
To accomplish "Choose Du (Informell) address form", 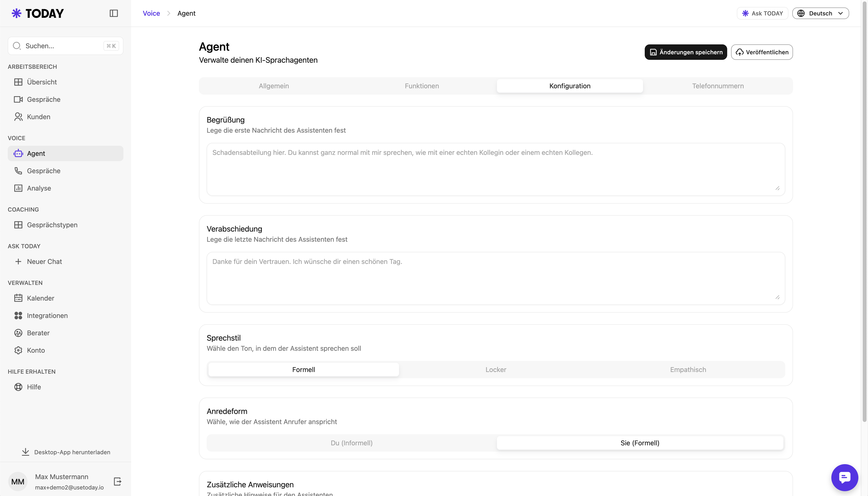I will click(x=352, y=443).
